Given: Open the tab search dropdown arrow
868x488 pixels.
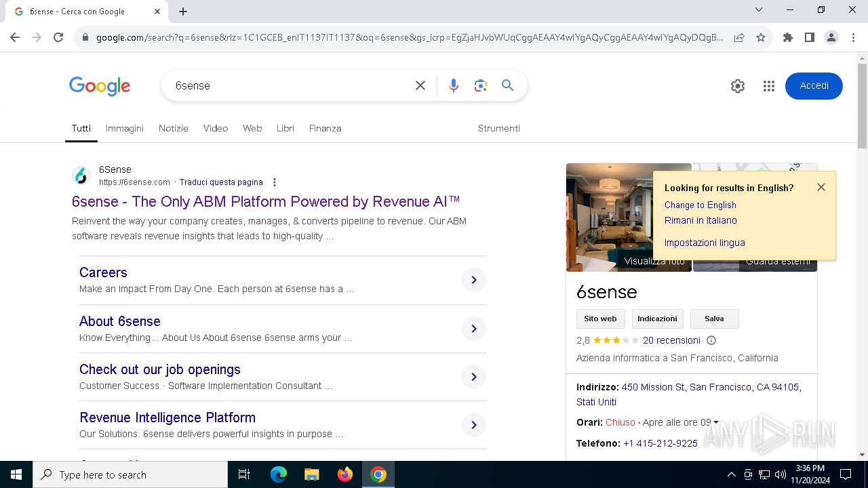Looking at the screenshot, I should coord(759,9).
